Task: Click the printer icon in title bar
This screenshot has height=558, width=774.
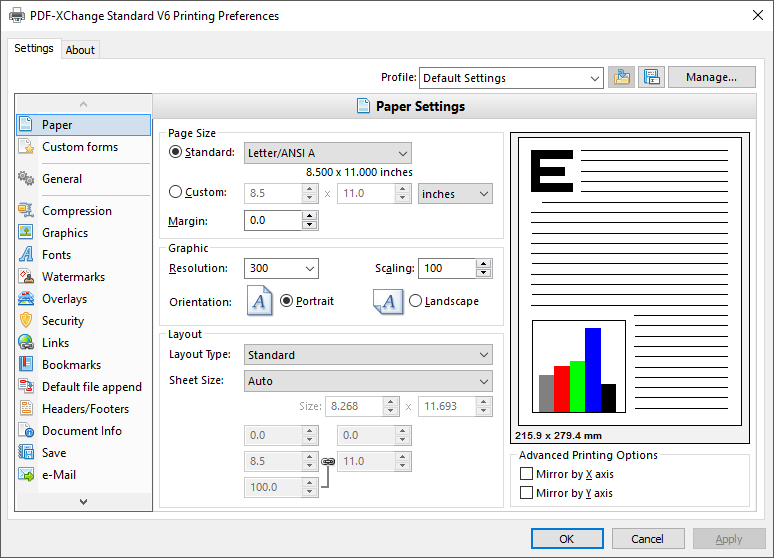Action: tap(17, 15)
